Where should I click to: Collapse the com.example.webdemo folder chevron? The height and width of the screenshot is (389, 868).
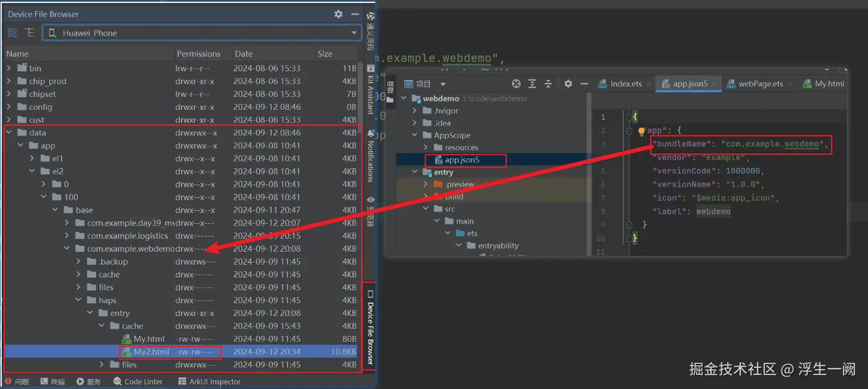click(x=67, y=249)
